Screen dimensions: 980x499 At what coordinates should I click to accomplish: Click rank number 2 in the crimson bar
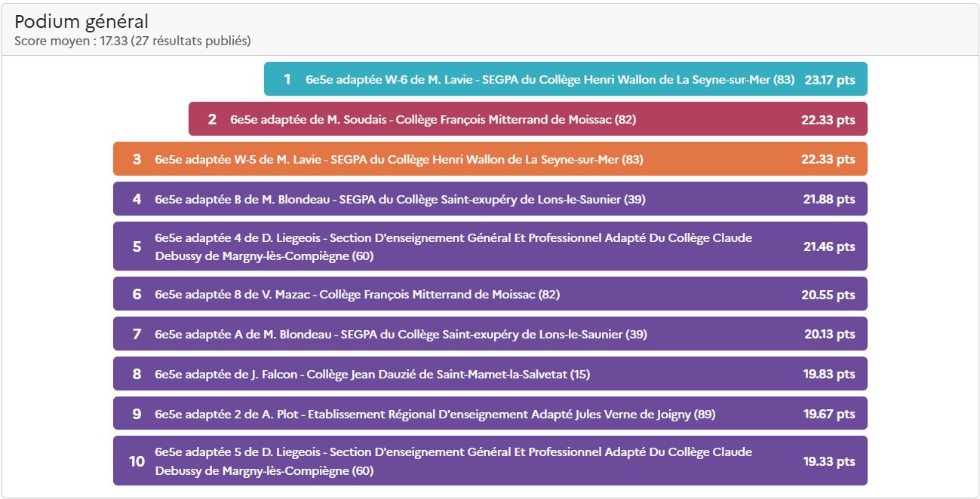[212, 119]
